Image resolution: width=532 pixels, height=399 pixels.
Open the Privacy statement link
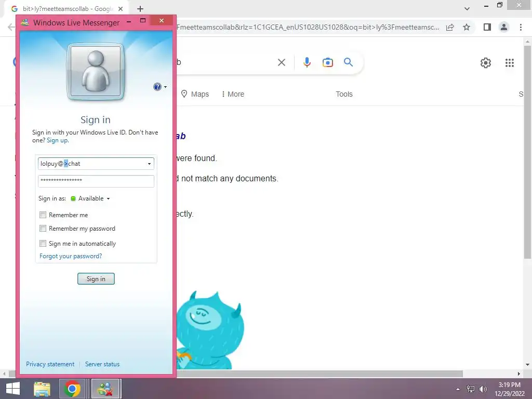50,364
